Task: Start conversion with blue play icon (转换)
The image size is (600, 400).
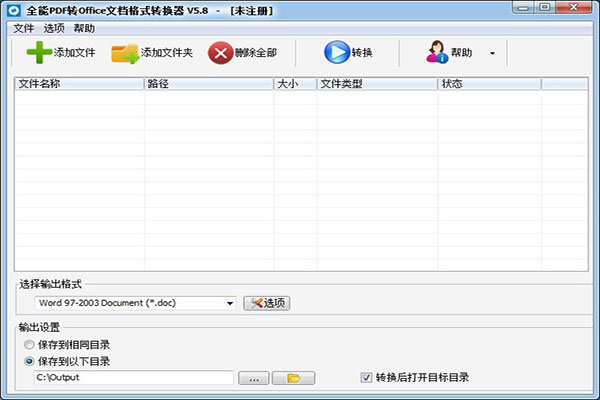Action: coord(337,52)
